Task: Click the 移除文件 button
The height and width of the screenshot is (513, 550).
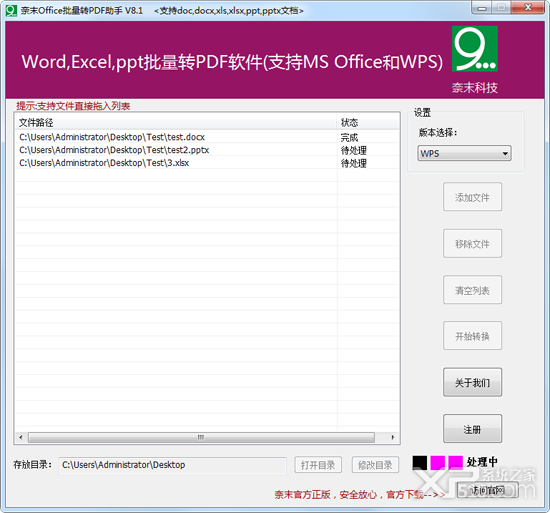Action: click(472, 244)
